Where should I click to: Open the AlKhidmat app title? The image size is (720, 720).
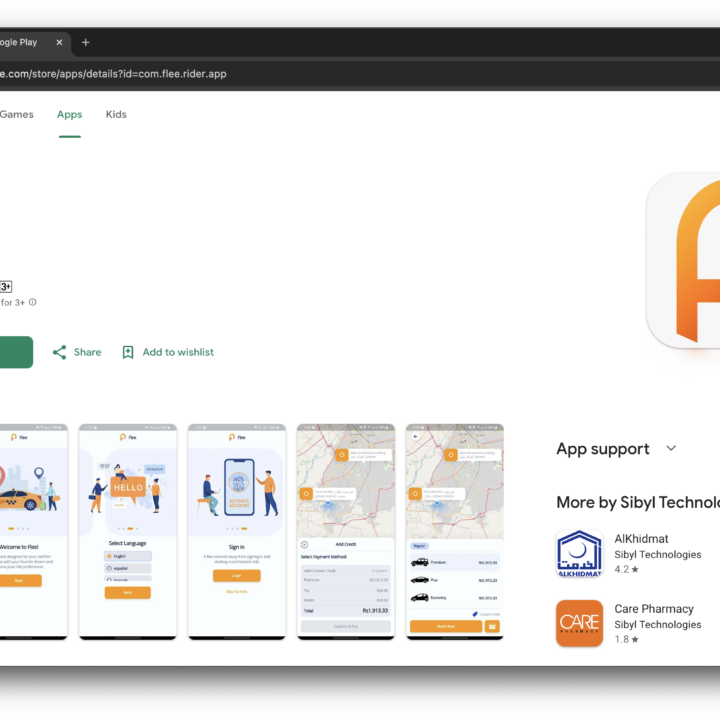point(641,539)
